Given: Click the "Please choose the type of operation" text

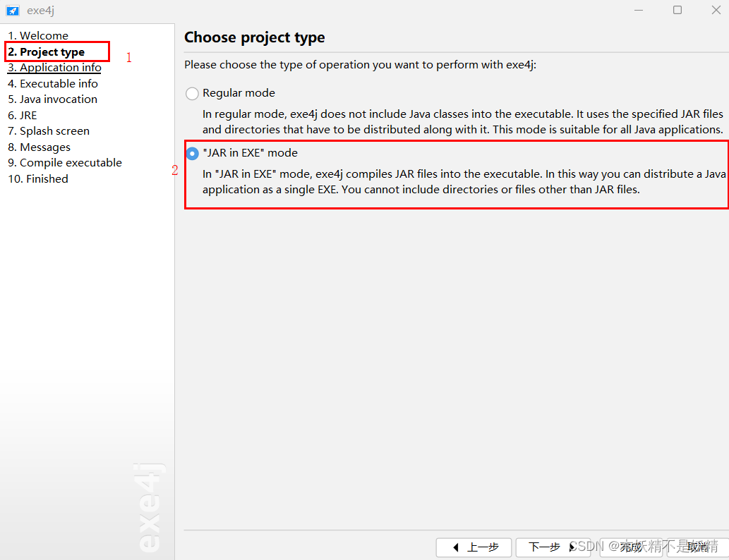Looking at the screenshot, I should (361, 65).
